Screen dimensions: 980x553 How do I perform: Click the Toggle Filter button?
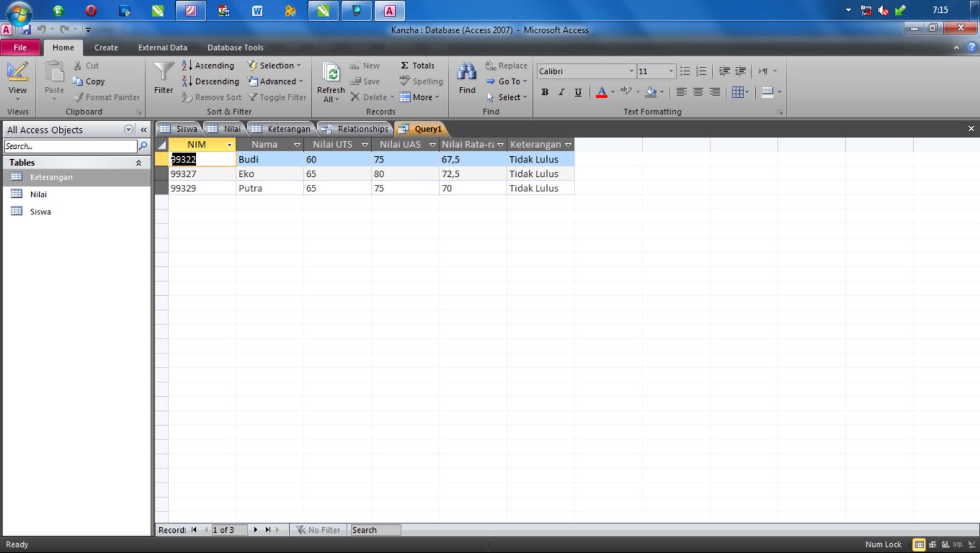point(277,97)
